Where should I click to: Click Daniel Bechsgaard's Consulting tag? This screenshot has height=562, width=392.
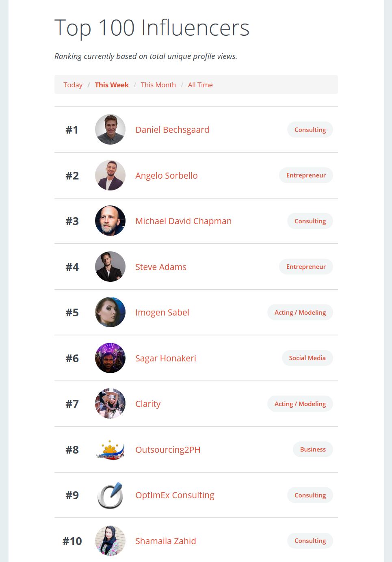(x=310, y=130)
